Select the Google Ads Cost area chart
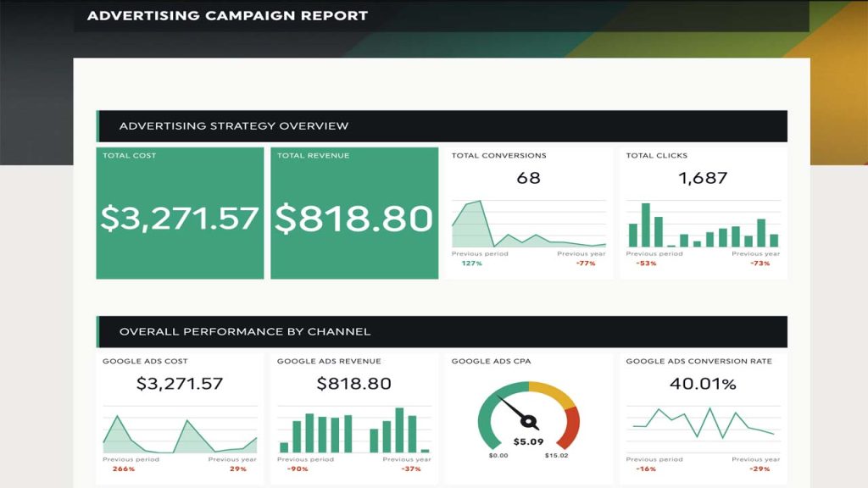This screenshot has height=488, width=868. (178, 428)
